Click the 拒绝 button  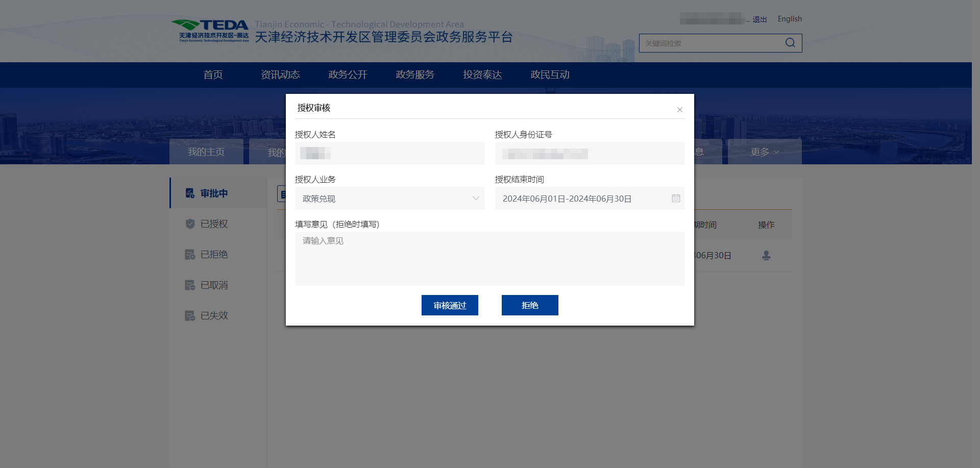click(x=530, y=305)
